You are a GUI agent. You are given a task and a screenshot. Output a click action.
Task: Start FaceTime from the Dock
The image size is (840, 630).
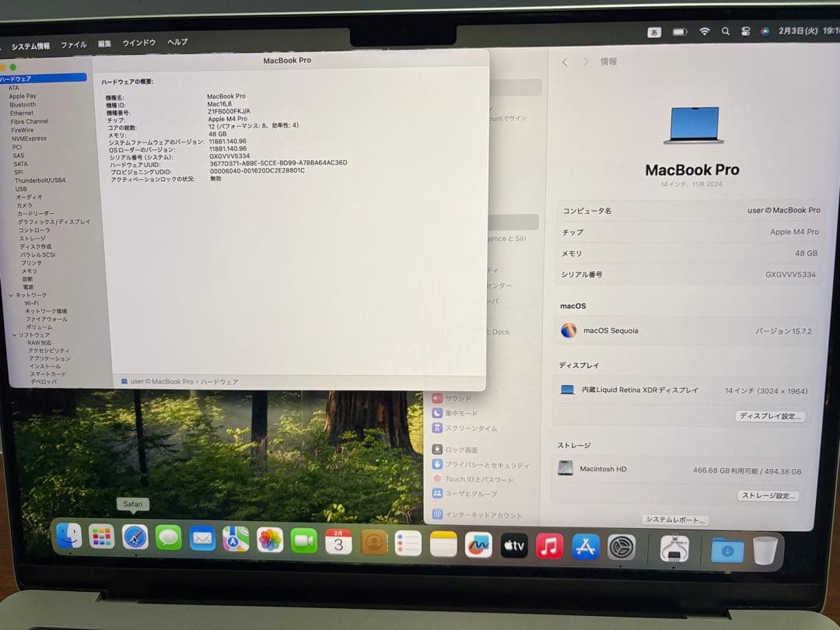[x=304, y=541]
